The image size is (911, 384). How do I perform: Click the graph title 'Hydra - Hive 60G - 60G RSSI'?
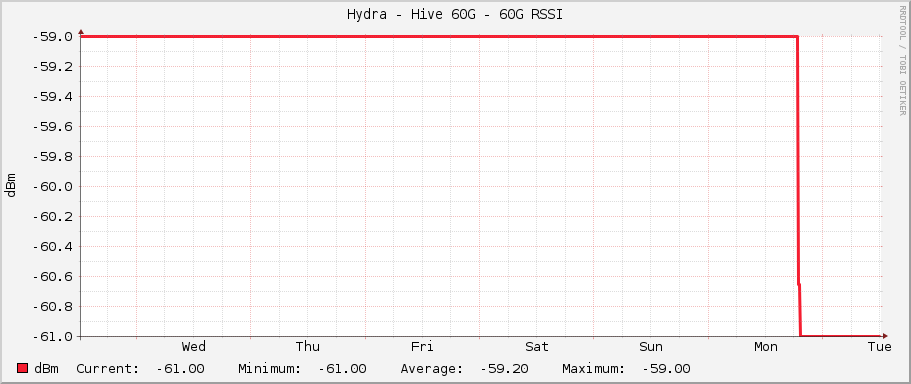(x=455, y=15)
